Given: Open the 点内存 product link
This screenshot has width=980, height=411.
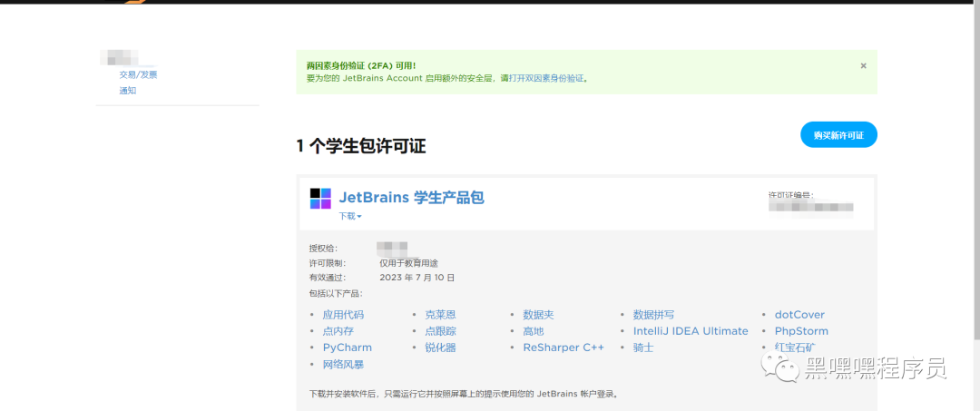Looking at the screenshot, I should click(338, 331).
